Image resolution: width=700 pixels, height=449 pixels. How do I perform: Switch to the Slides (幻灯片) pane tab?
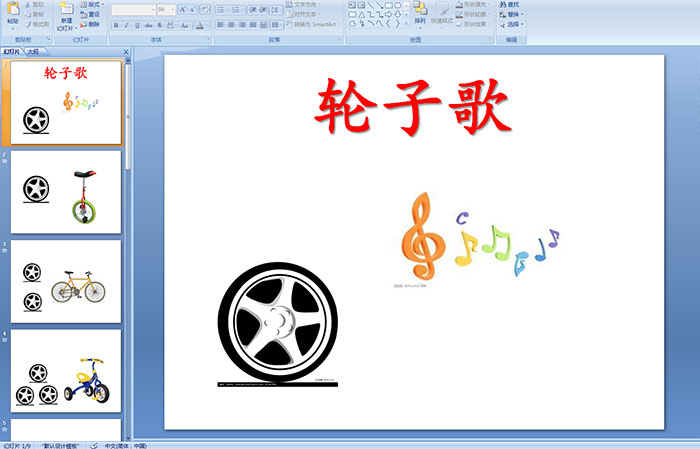point(12,52)
